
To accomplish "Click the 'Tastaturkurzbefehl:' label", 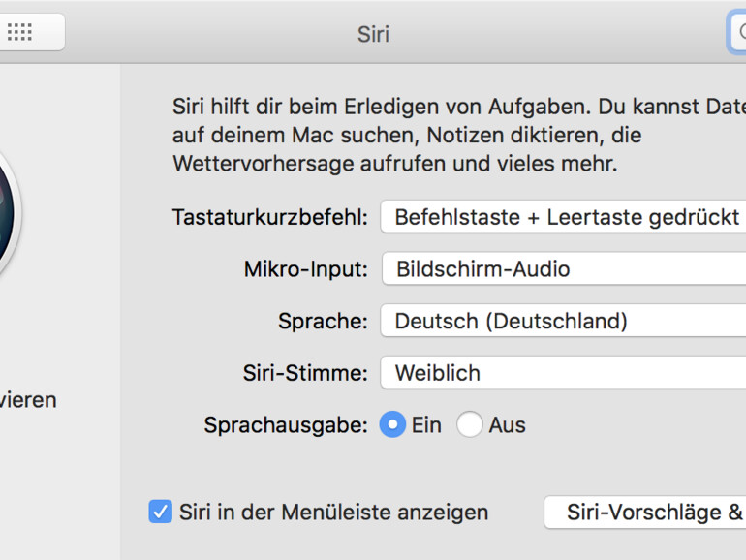I will tap(270, 217).
